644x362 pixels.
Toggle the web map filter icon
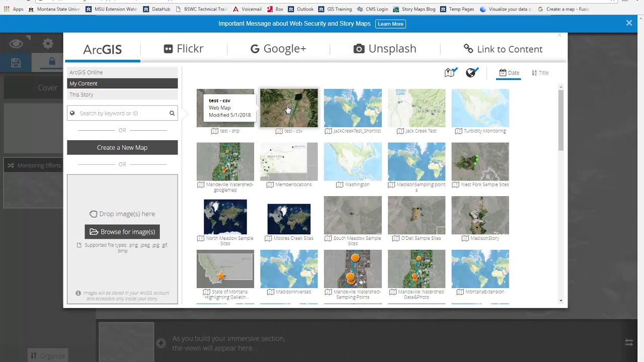pos(451,72)
